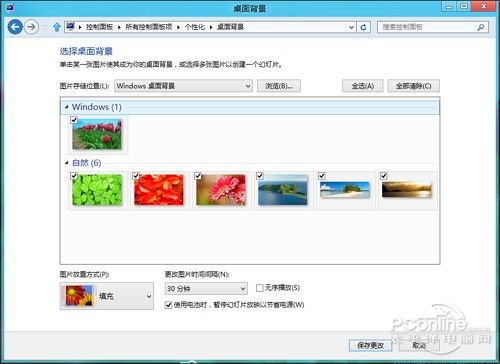Open arrow after 所有控制面板项 in breadcrumb
Screen dimensions: 500x364
click(x=178, y=27)
